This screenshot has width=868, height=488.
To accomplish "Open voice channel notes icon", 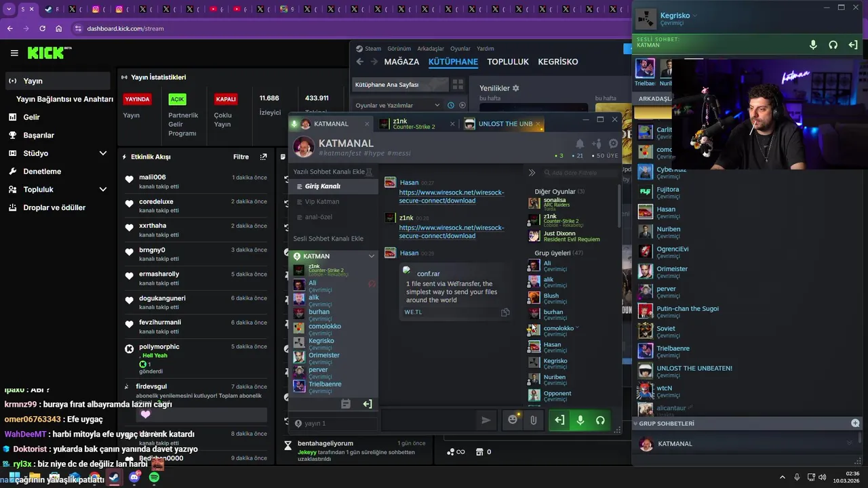I will pyautogui.click(x=346, y=404).
